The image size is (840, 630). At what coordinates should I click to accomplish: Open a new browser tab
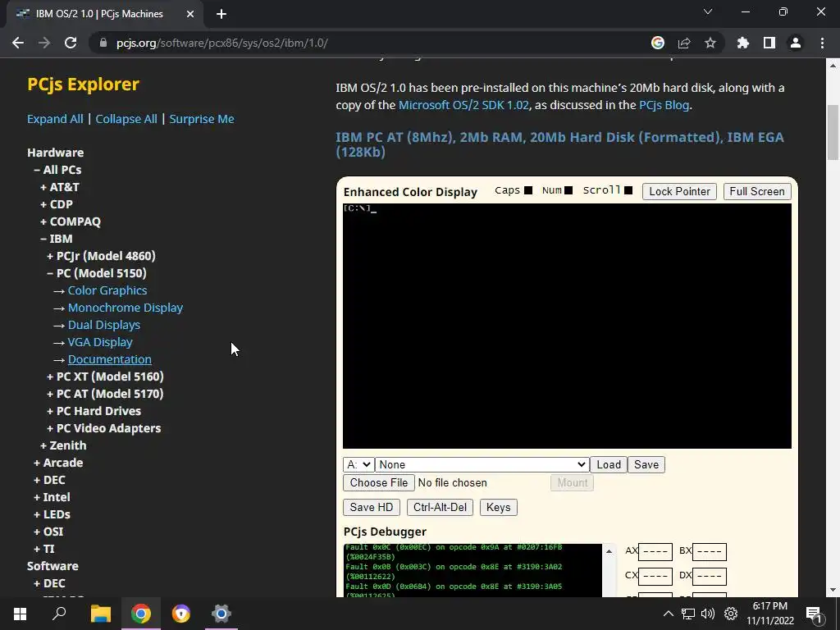click(221, 14)
